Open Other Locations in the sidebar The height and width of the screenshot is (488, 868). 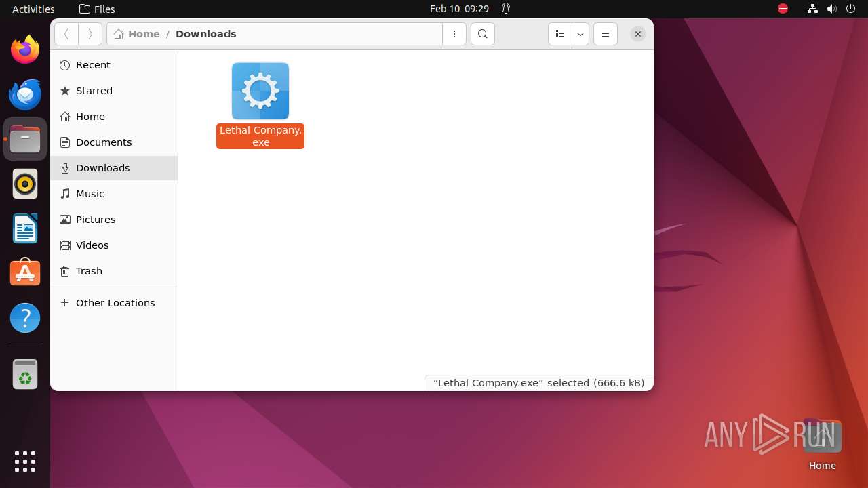[114, 303]
